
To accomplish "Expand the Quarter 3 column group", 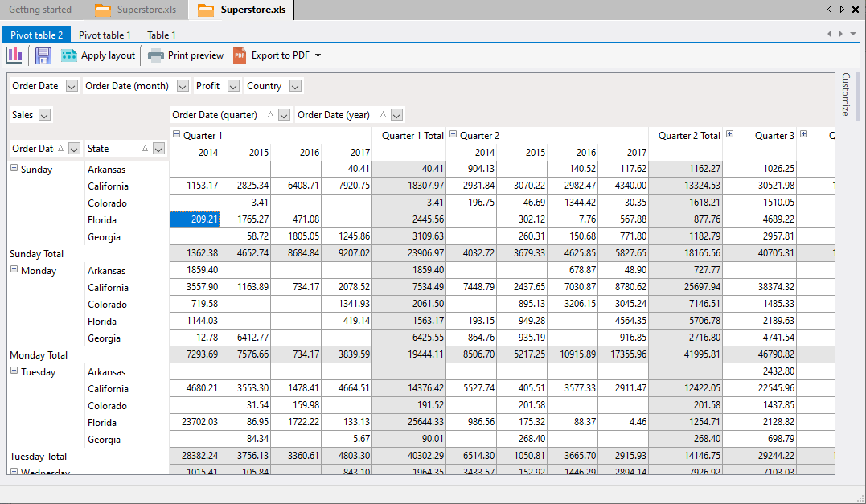I will click(x=729, y=135).
